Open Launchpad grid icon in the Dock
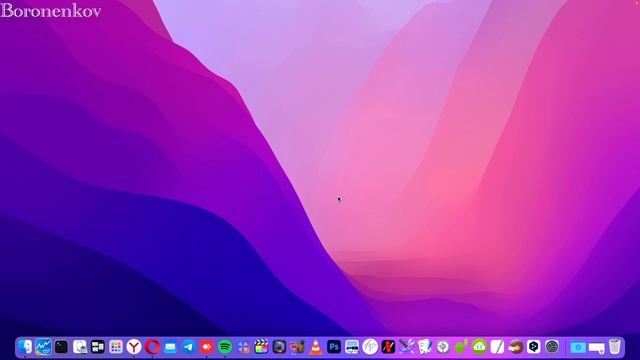 click(116, 347)
